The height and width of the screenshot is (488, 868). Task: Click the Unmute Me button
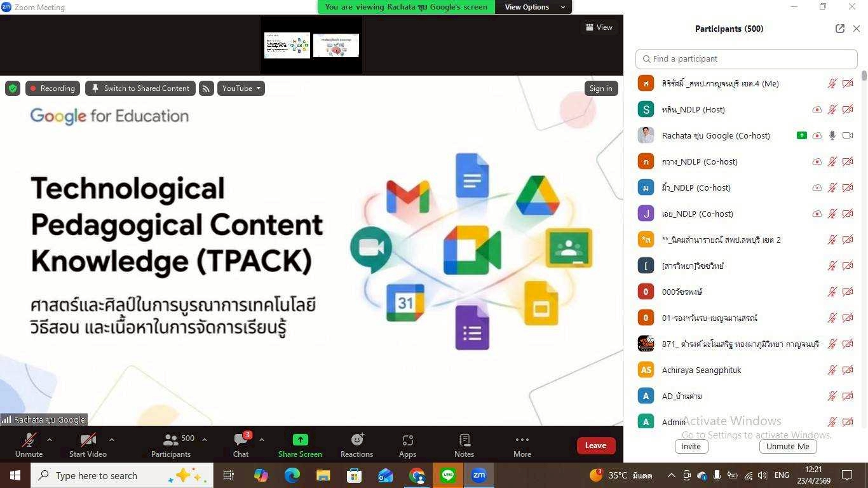788,446
